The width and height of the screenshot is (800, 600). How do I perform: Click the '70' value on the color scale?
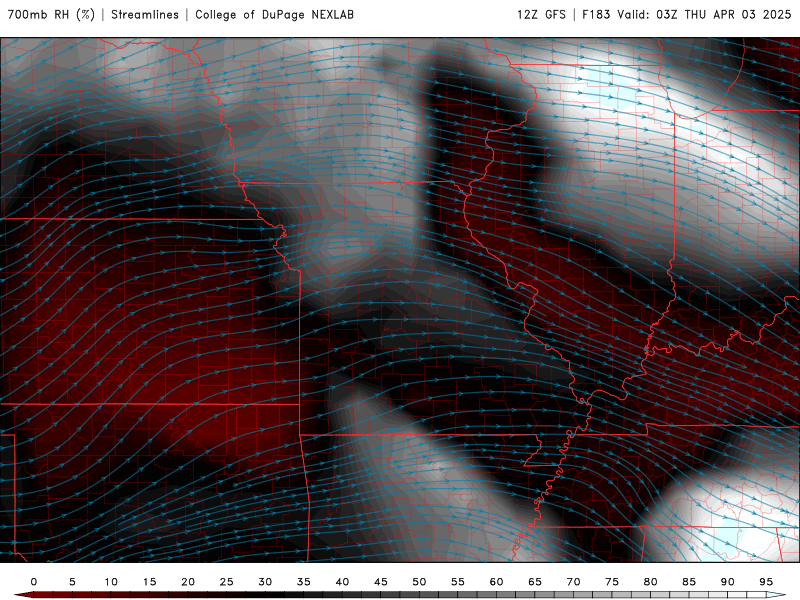[573, 582]
